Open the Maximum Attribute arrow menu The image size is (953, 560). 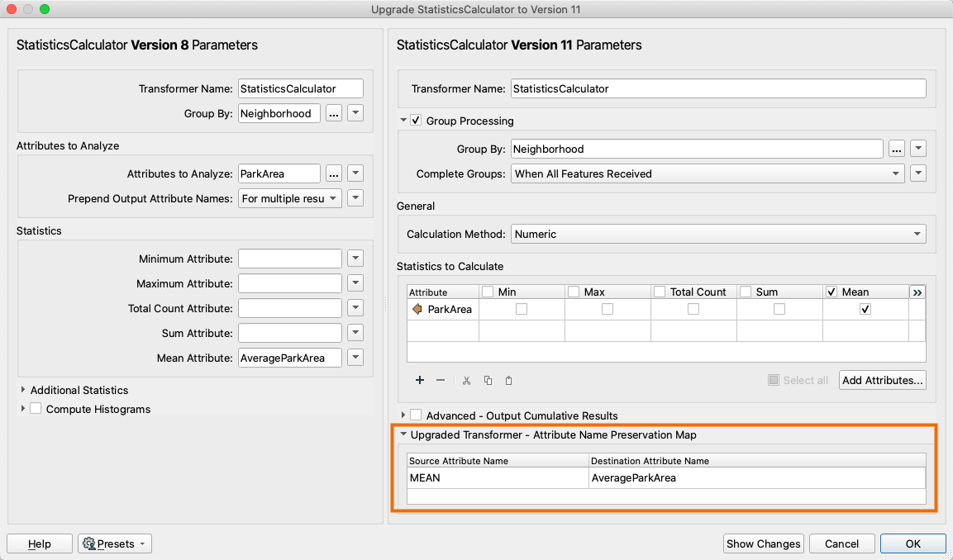point(355,283)
